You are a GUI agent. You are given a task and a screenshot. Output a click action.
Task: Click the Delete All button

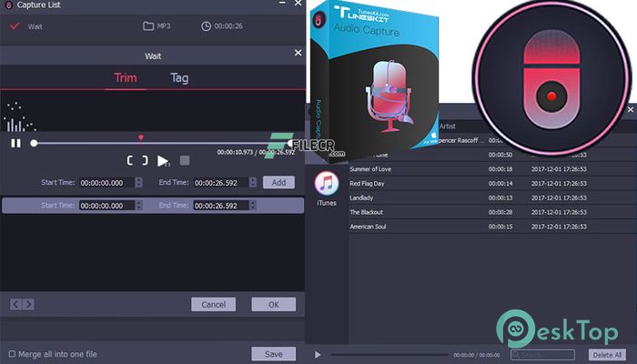point(607,355)
